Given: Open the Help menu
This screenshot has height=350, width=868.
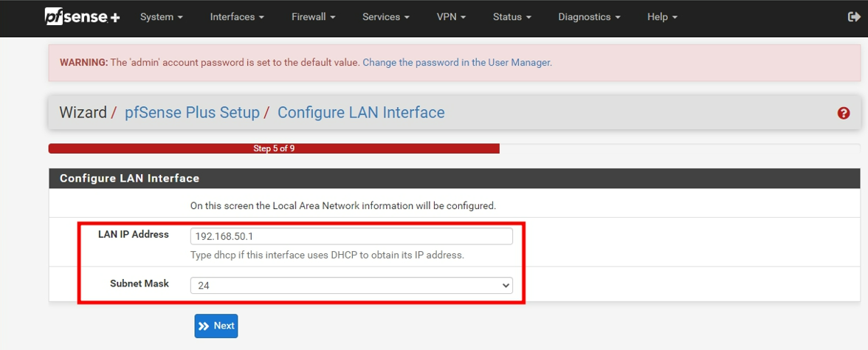Looking at the screenshot, I should point(662,17).
